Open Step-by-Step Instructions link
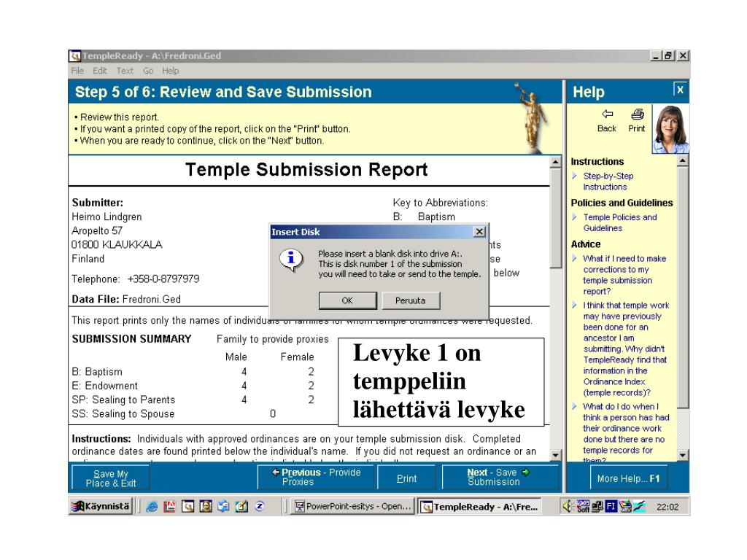The height and width of the screenshot is (560, 747). click(x=608, y=182)
